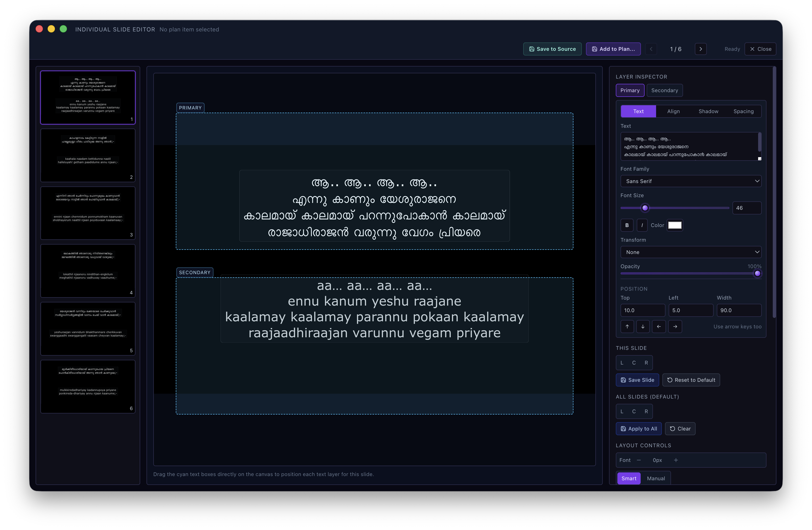Go to next slide using the arrow
This screenshot has height=530, width=812.
[701, 49]
